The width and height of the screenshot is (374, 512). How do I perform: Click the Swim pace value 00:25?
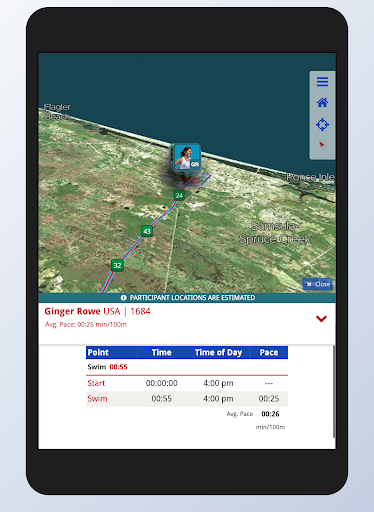[x=269, y=399]
